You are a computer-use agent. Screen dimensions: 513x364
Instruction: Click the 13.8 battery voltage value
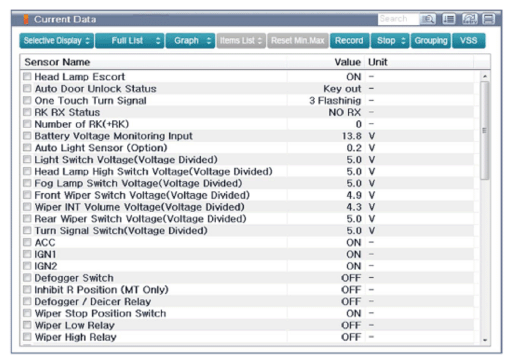352,136
